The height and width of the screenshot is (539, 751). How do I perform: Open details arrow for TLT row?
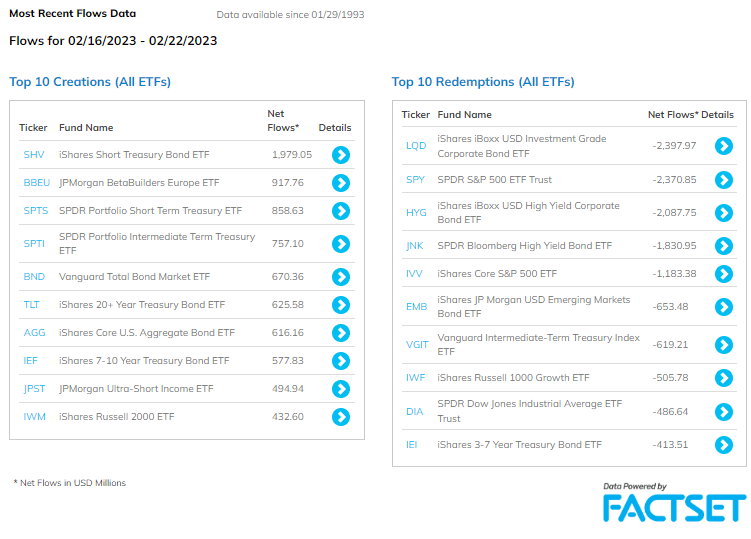[x=341, y=305]
